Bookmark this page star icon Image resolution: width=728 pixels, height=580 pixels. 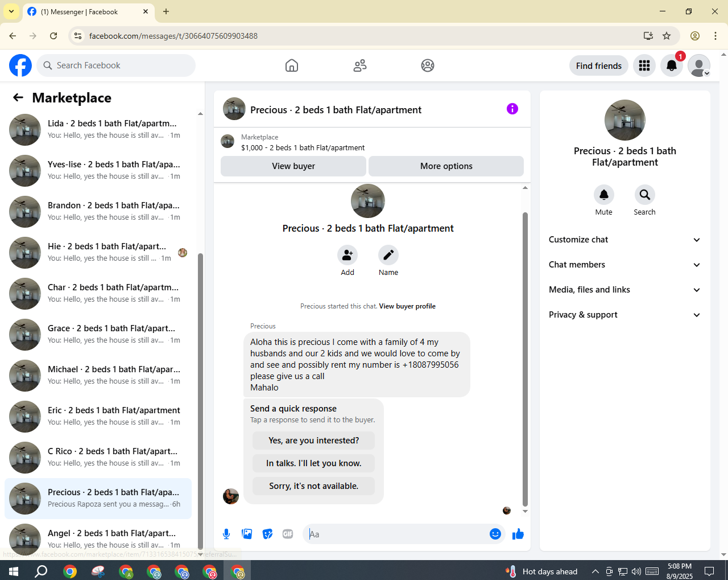(667, 36)
